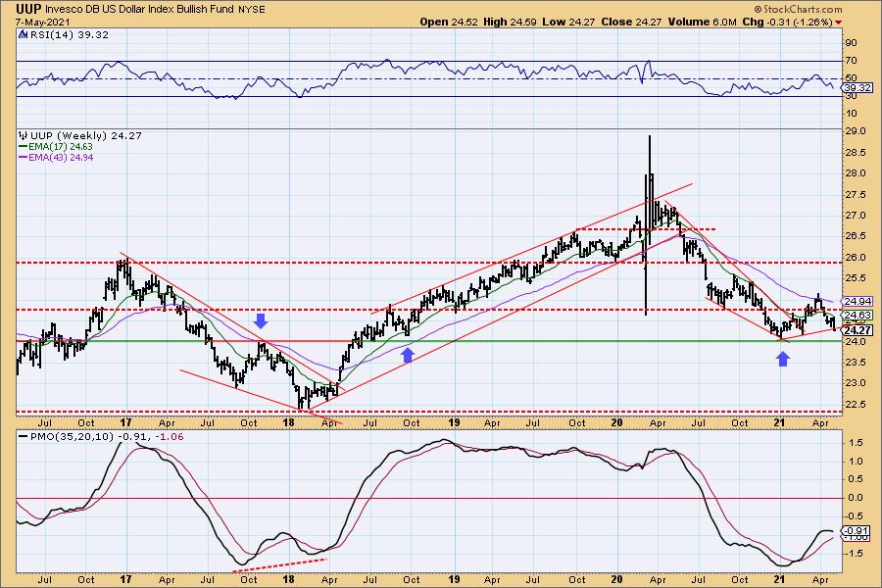Click the 24.63 price tag on the right axis
This screenshot has width=882, height=588.
tap(857, 316)
